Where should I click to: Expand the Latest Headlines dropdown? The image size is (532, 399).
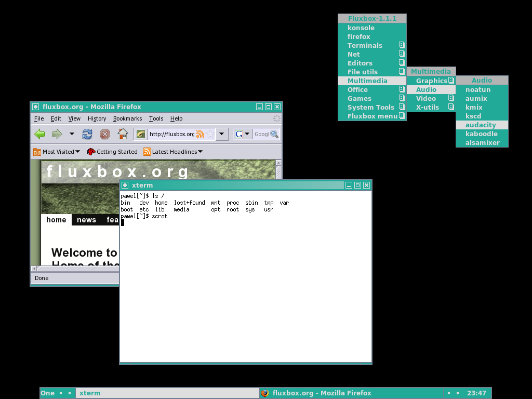click(x=200, y=152)
